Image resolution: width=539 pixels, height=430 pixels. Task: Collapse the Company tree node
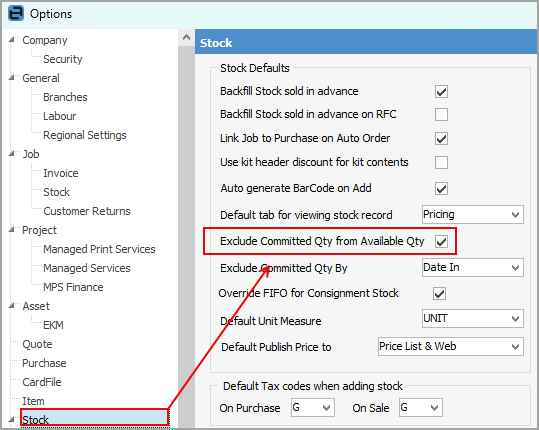click(x=12, y=40)
